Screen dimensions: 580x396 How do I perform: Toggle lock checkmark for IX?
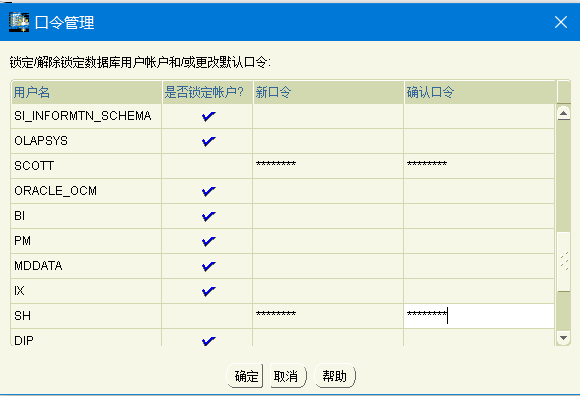coord(209,291)
